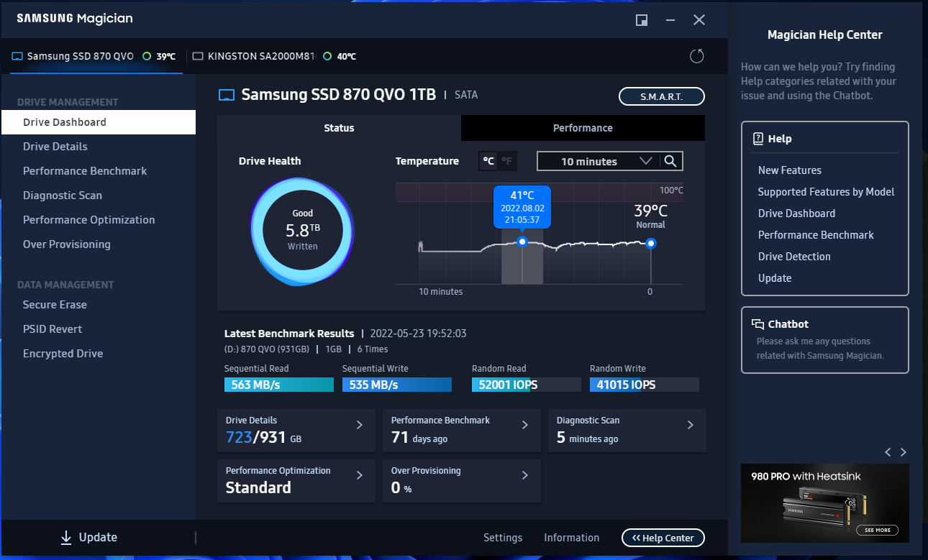Click the Standard optimization mode value

[x=258, y=487]
